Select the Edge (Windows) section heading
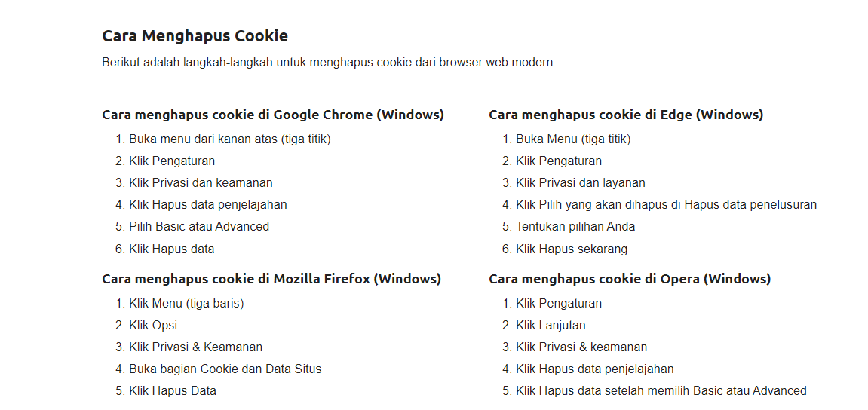This screenshot has height=410, width=868. (626, 115)
